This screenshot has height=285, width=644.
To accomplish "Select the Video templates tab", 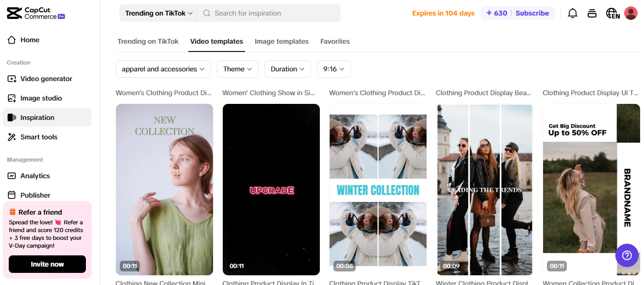I will [x=216, y=41].
